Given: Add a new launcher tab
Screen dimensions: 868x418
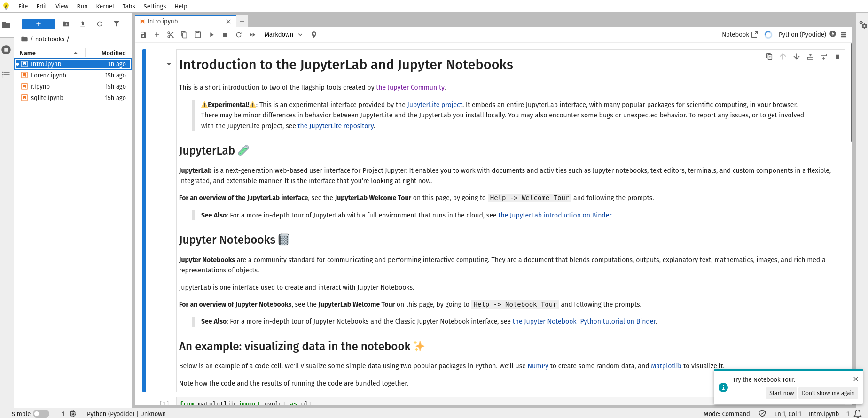Looking at the screenshot, I should coord(242,21).
